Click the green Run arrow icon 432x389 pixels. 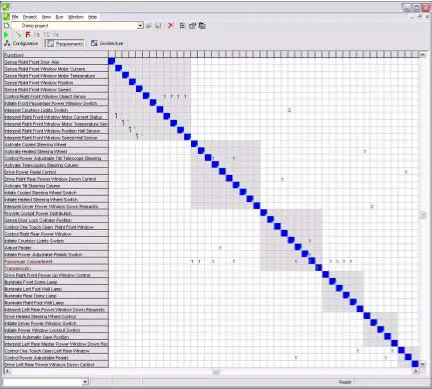(x=6, y=34)
